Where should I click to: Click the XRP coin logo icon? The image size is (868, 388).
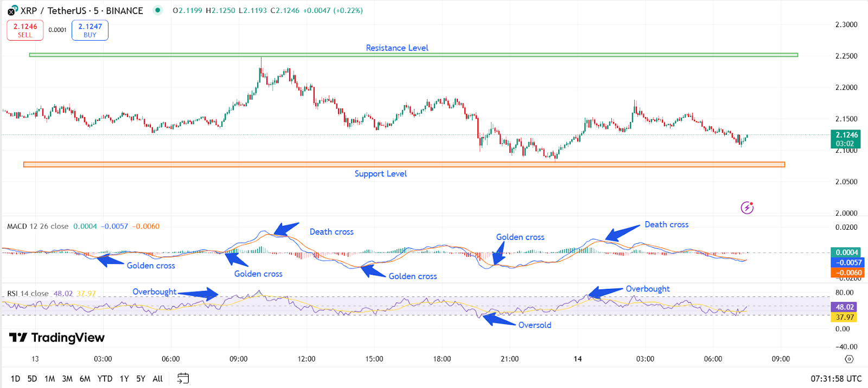click(12, 10)
